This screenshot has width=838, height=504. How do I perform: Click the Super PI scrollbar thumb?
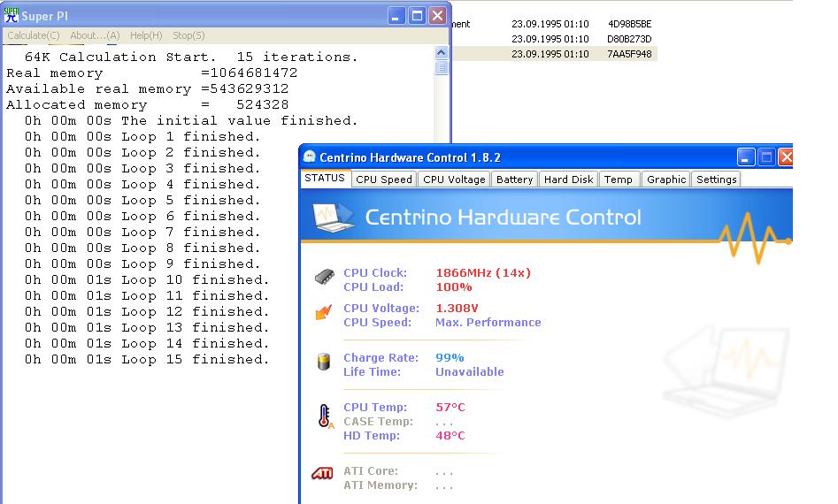441,68
